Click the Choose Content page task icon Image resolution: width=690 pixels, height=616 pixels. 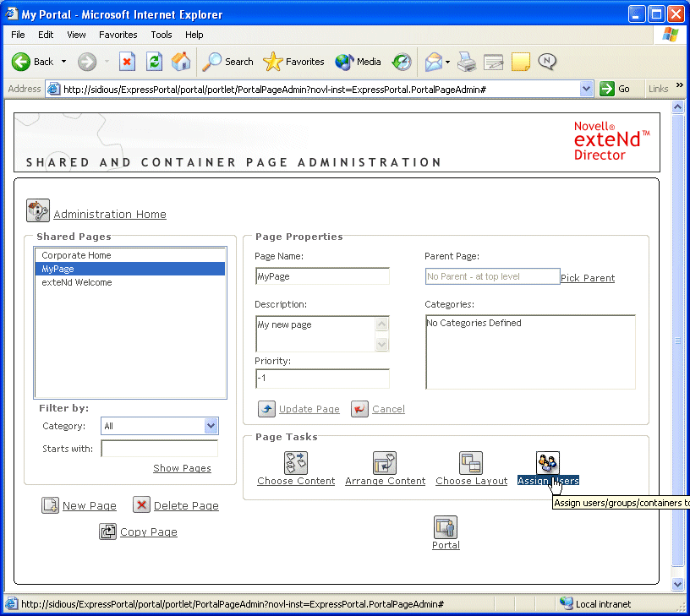(295, 463)
